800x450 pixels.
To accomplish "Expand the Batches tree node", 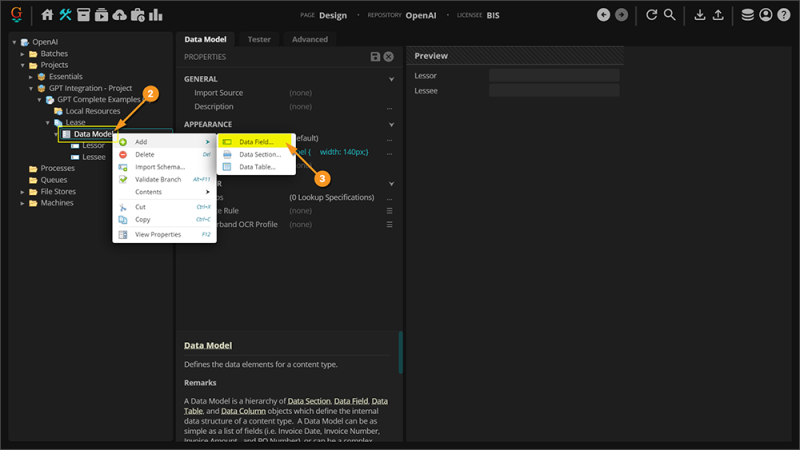I will pos(23,54).
